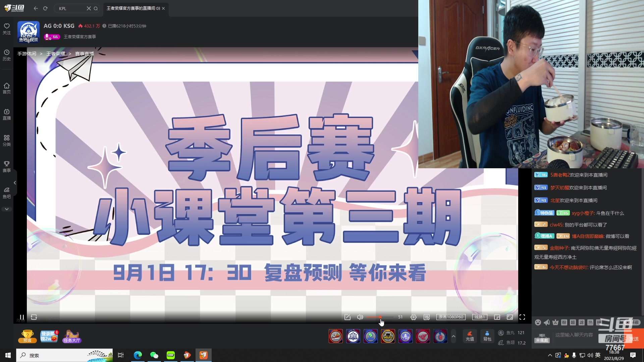644x362 pixels.
Task: Open Task View on the taskbar
Action: 121,355
